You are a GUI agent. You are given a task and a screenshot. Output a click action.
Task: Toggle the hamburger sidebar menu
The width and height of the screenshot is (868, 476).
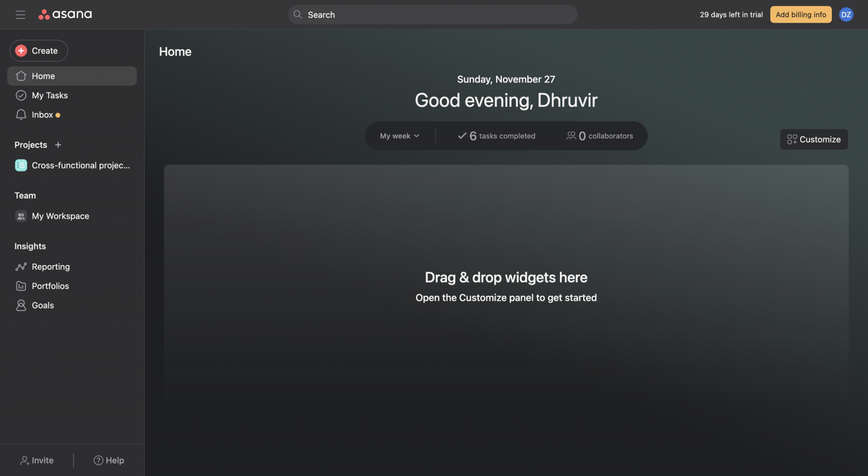pyautogui.click(x=20, y=15)
